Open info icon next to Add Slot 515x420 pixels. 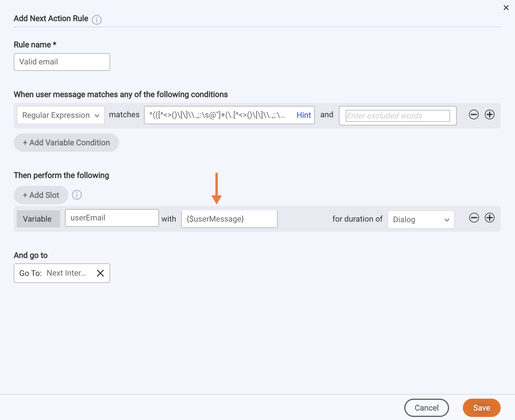click(77, 195)
